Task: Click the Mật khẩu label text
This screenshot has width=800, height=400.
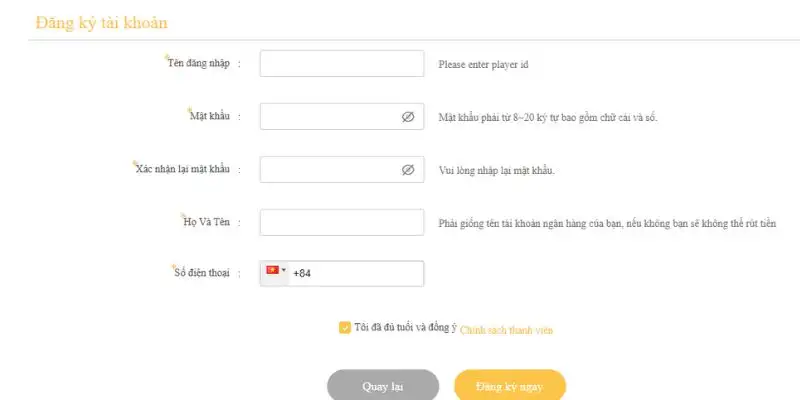Action: click(210, 117)
